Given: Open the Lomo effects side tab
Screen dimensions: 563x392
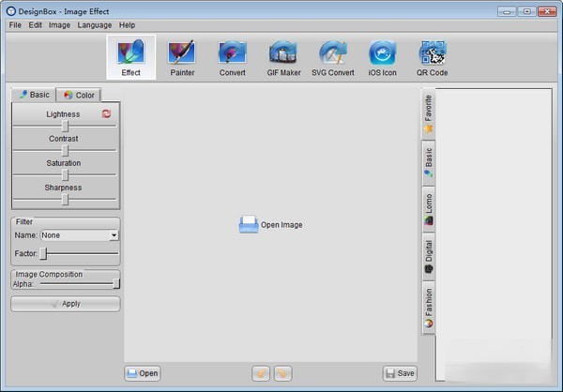Looking at the screenshot, I should [x=429, y=209].
